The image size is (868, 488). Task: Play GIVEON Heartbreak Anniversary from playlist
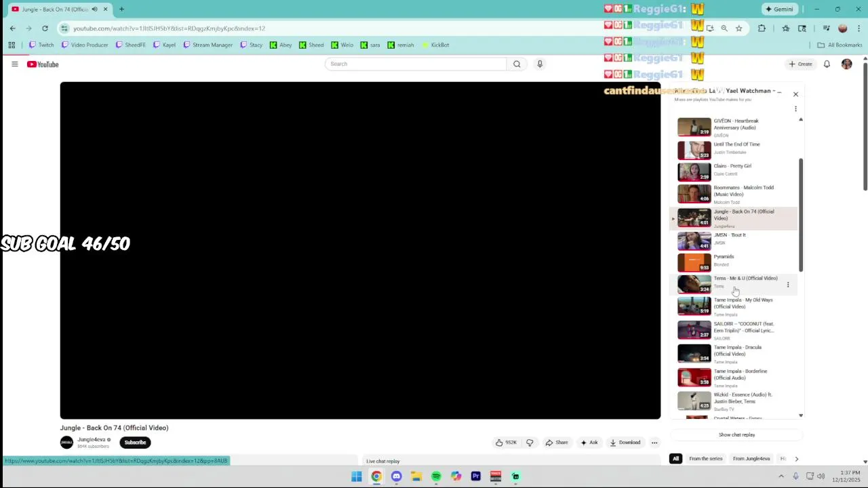pos(734,127)
